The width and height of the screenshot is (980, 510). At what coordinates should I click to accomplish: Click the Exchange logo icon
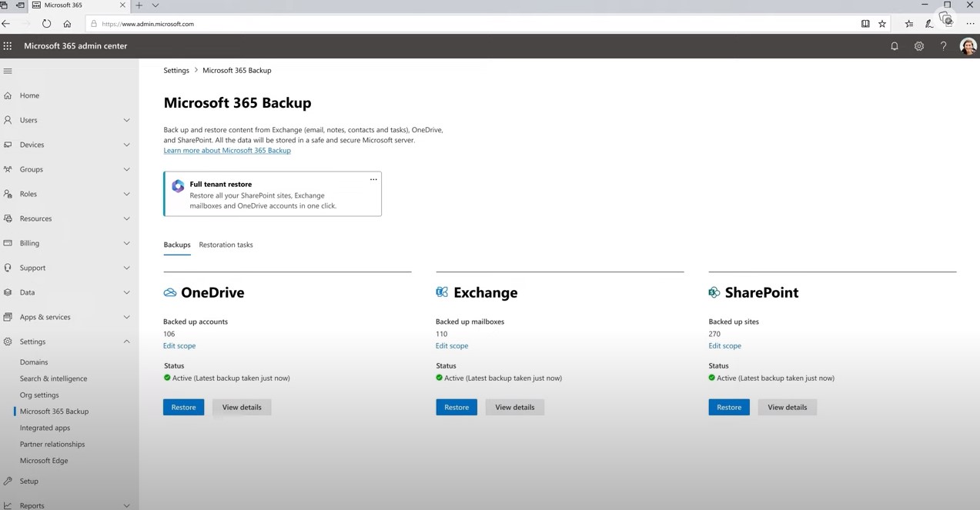pos(442,292)
